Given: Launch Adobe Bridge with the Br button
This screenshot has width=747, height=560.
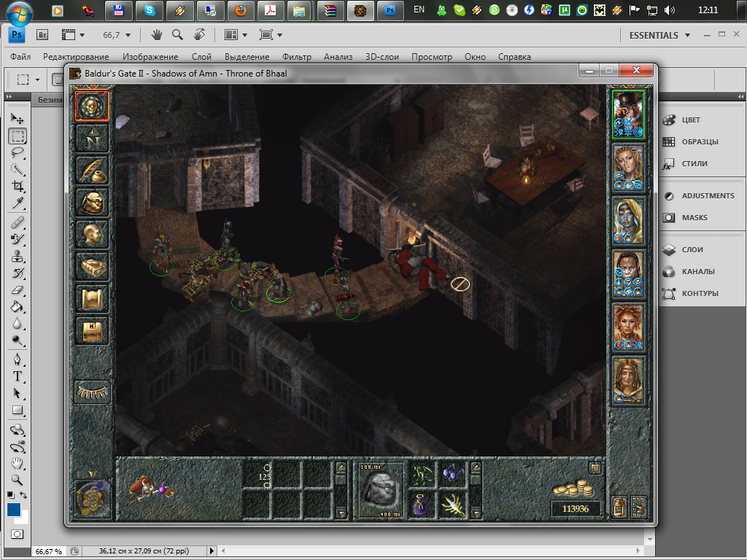Looking at the screenshot, I should [42, 35].
